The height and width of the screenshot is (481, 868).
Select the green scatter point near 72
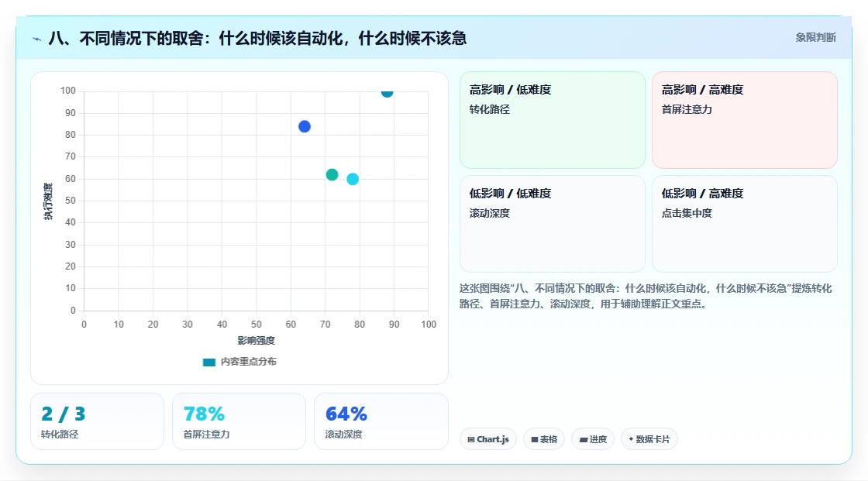tap(332, 175)
